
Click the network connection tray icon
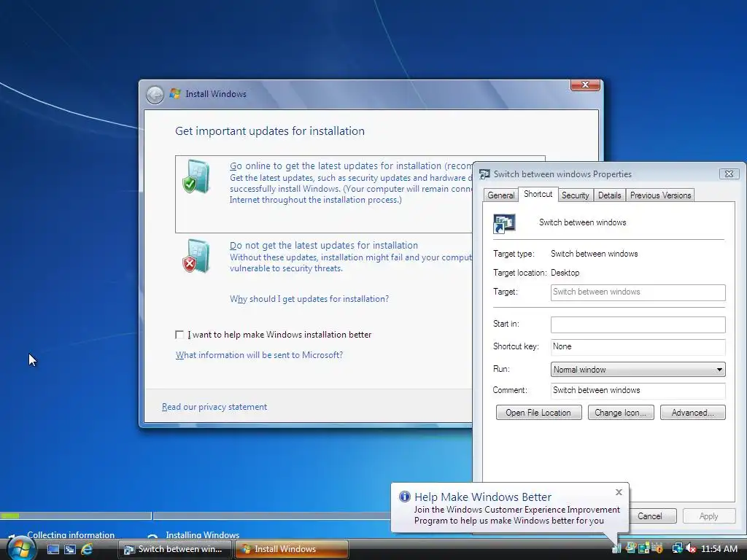678,548
